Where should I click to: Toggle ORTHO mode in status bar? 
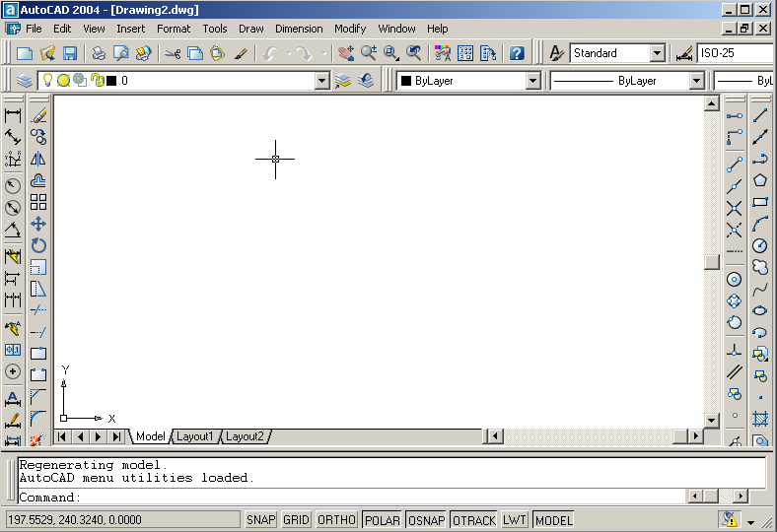tap(336, 520)
